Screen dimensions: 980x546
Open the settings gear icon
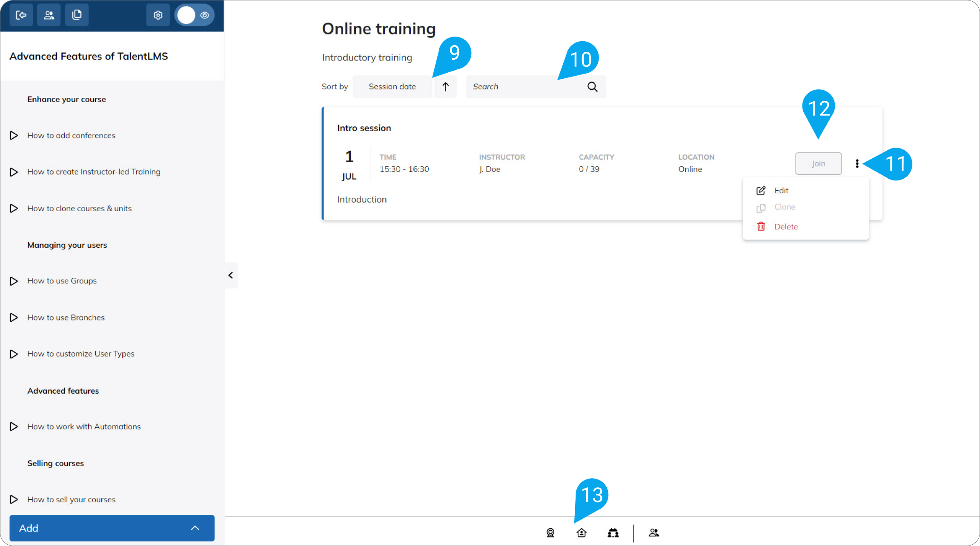(158, 14)
